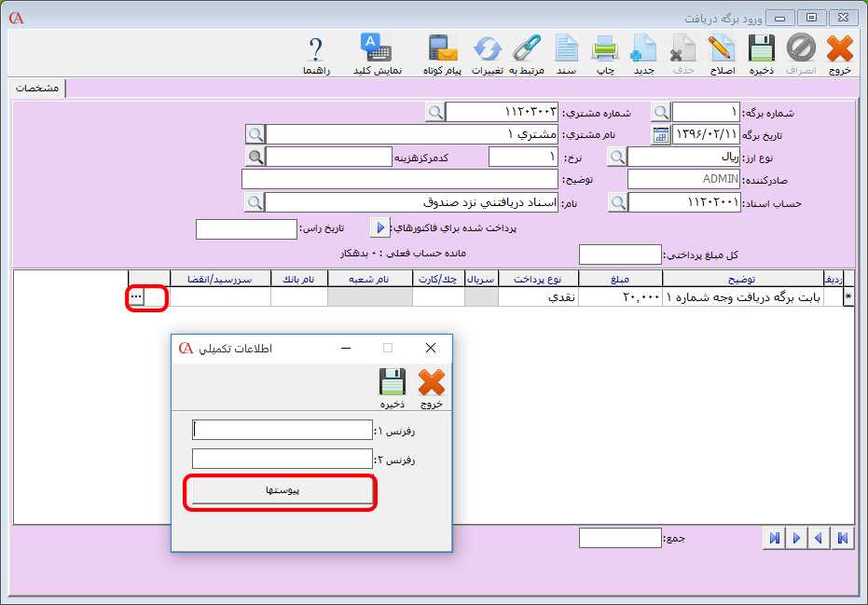Click the Changes (تغییرات) refresh icon
This screenshot has height=605, width=868.
[x=488, y=49]
